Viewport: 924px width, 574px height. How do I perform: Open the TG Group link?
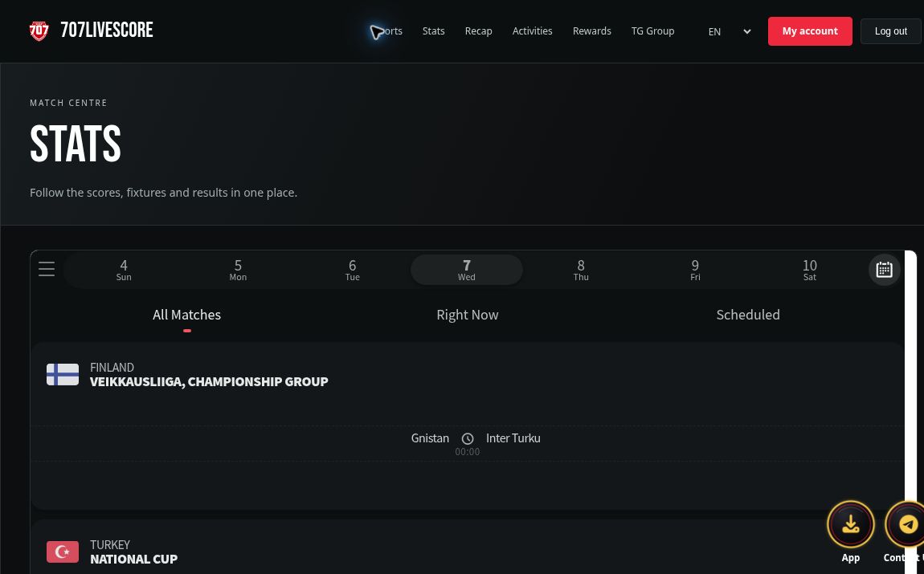coord(652,31)
